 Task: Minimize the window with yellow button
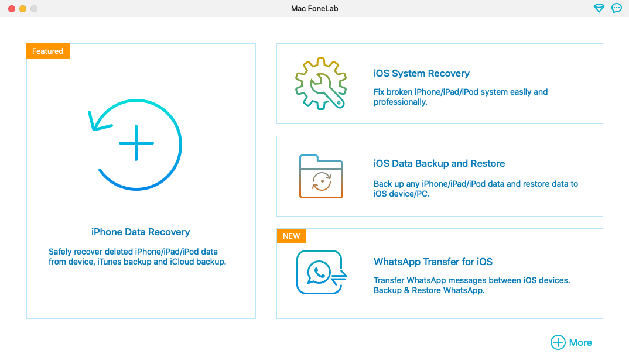23,8
